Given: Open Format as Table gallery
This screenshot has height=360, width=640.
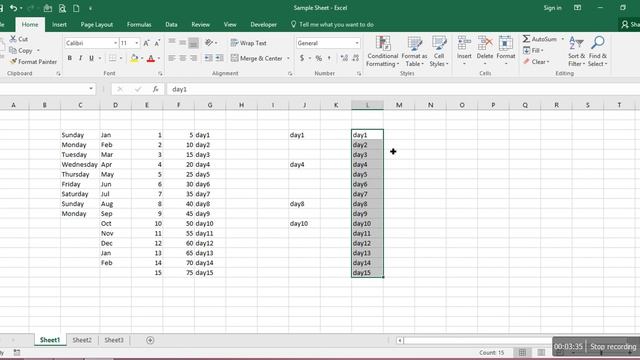Looking at the screenshot, I should (x=414, y=51).
